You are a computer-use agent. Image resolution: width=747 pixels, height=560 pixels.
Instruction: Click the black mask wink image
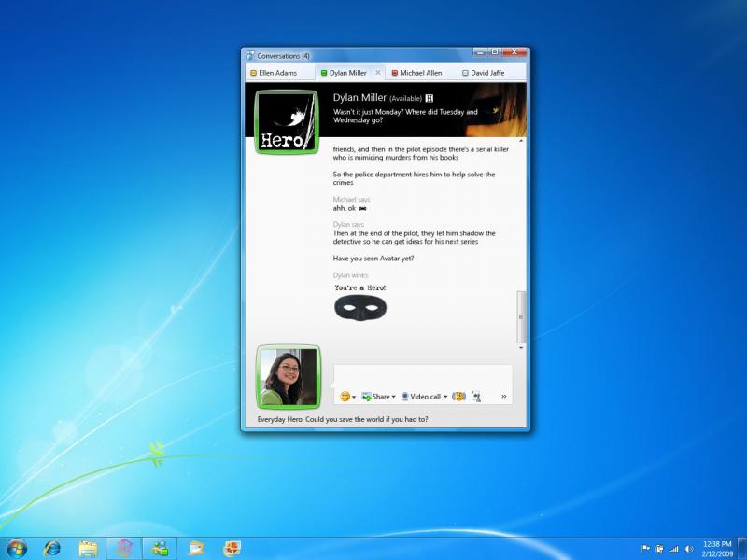click(x=360, y=307)
